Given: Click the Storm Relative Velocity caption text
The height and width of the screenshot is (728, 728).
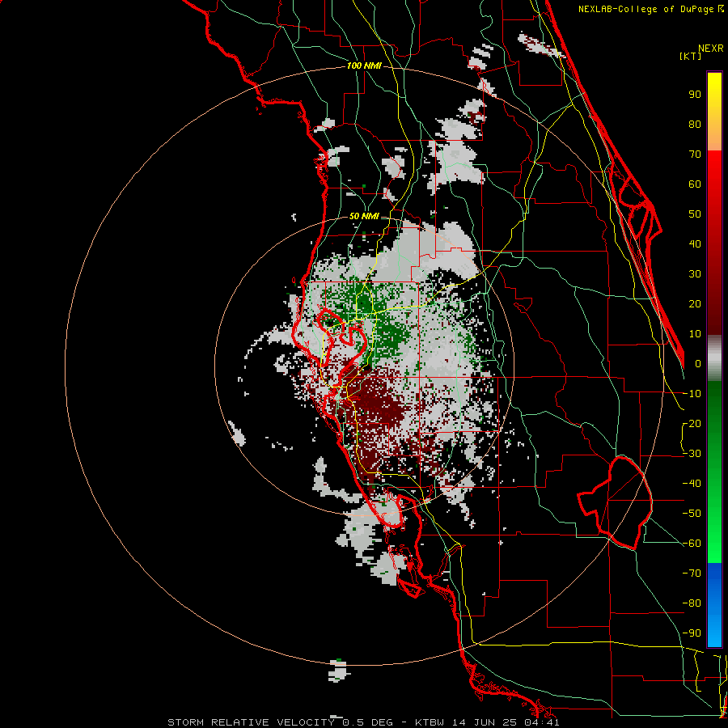Looking at the screenshot, I should [x=363, y=722].
